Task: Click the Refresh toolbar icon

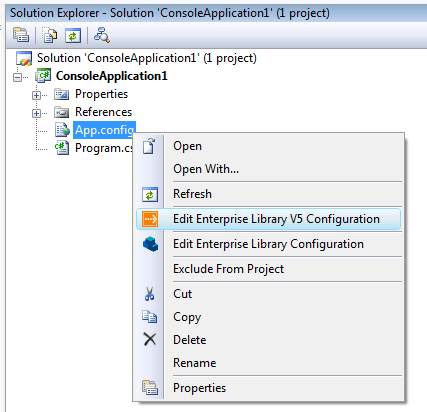Action: click(73, 35)
